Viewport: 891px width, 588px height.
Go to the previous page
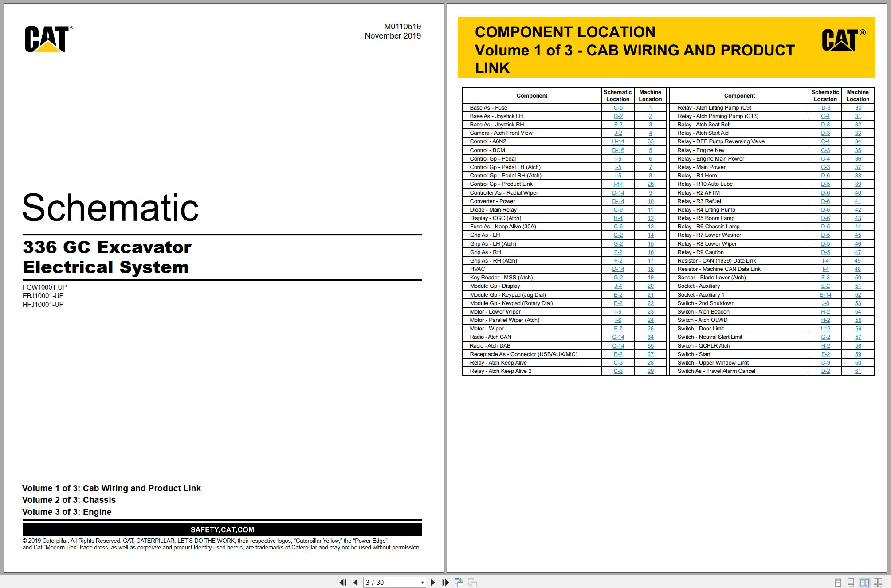click(356, 582)
